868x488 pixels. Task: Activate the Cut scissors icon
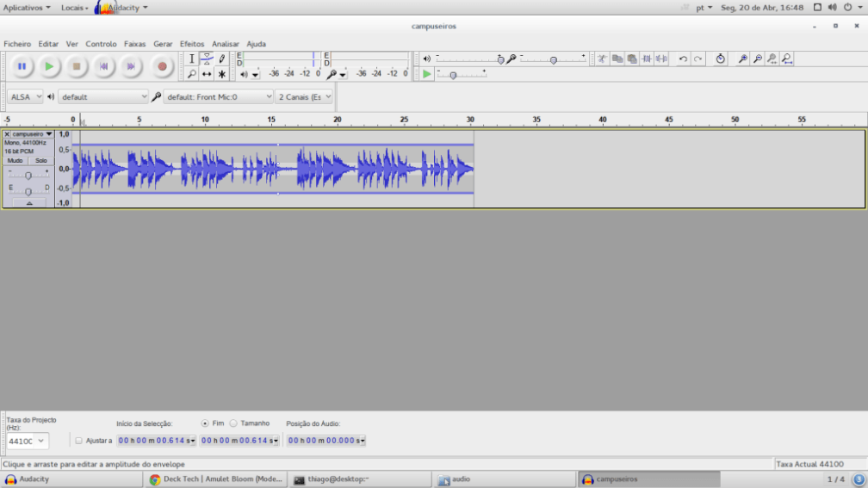[x=603, y=59]
